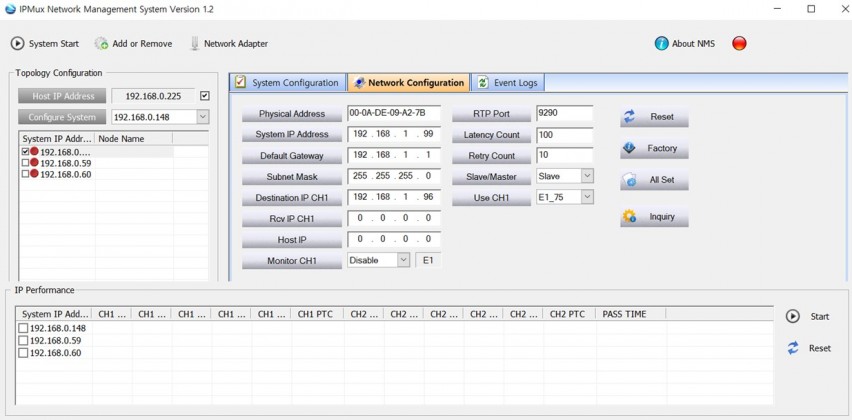This screenshot has width=852, height=420.
Task: Click the Add or Remove icon
Action: coord(101,43)
